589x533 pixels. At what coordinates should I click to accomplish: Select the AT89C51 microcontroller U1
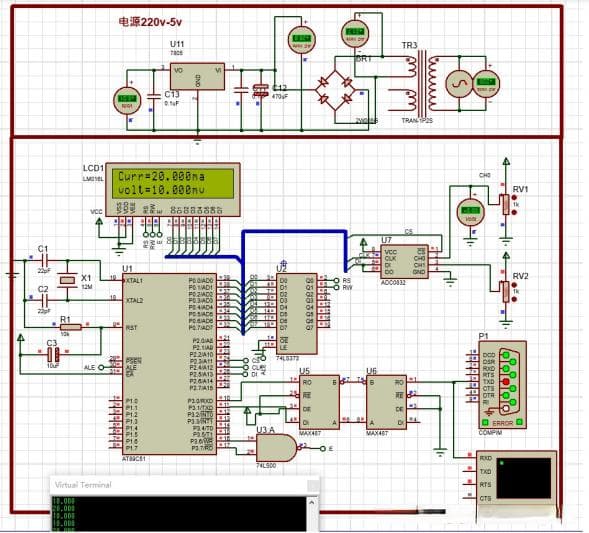pyautogui.click(x=169, y=364)
